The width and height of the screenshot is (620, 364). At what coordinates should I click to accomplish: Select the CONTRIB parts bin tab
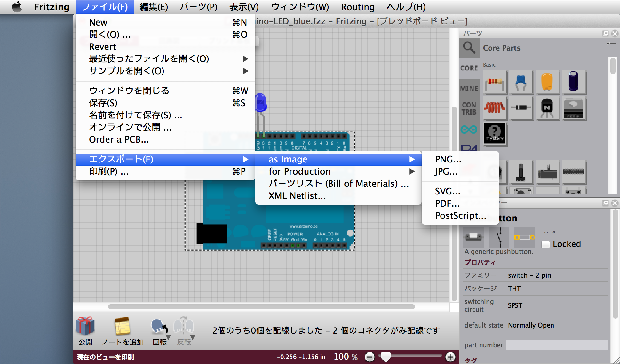pos(469,108)
